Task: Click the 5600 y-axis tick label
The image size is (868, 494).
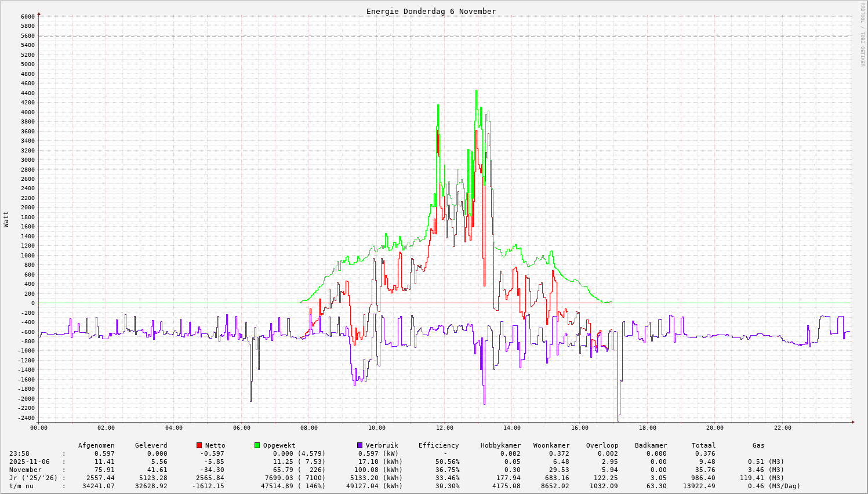Action: [x=28, y=35]
